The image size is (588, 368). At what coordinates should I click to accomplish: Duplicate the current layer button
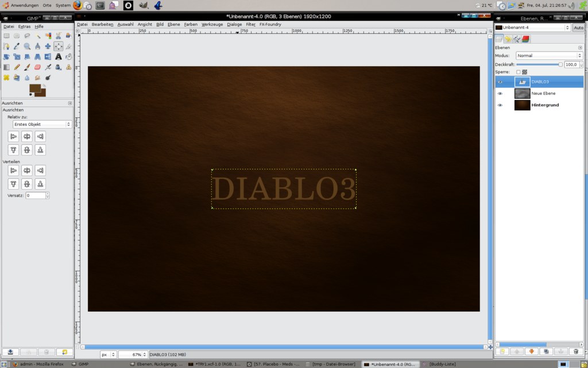[x=547, y=351]
